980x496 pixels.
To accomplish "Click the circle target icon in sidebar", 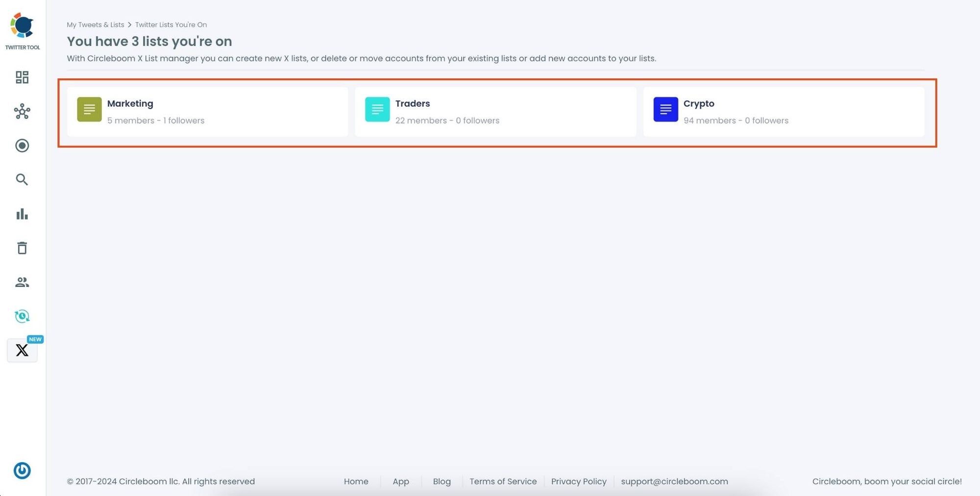I will tap(22, 145).
